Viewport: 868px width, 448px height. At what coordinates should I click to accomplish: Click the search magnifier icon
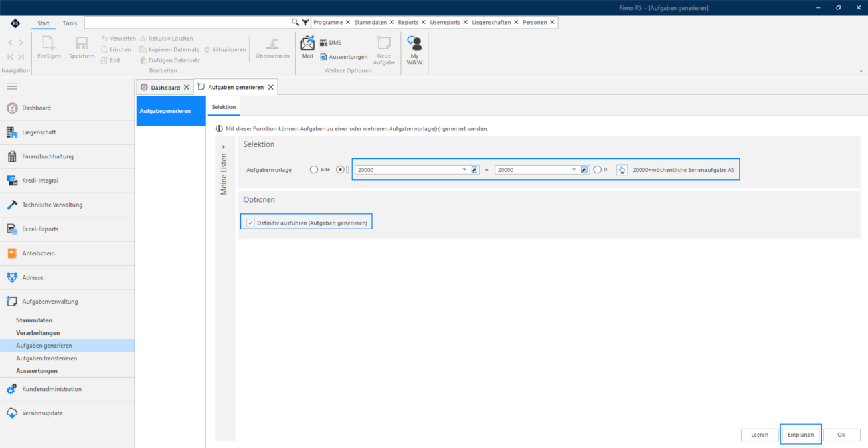[x=296, y=22]
